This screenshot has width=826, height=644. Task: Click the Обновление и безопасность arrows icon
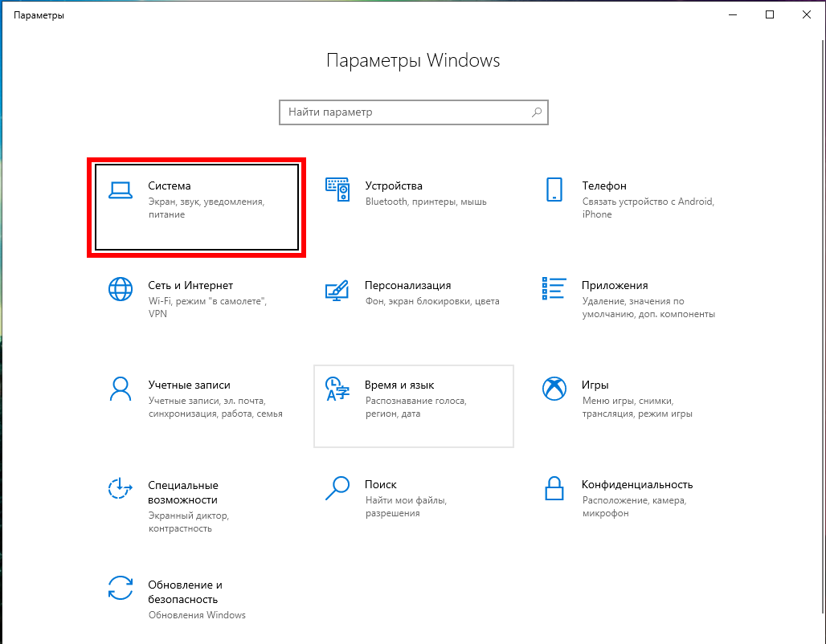coord(120,588)
